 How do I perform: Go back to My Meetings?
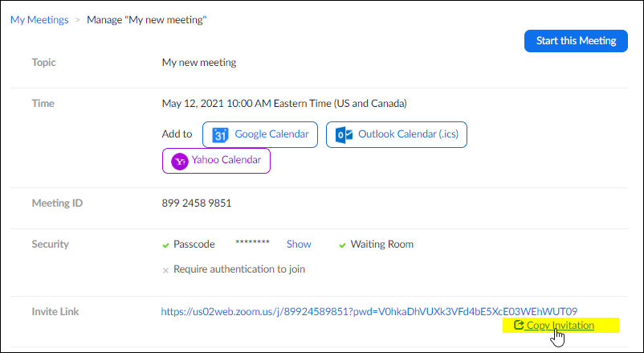coord(39,20)
